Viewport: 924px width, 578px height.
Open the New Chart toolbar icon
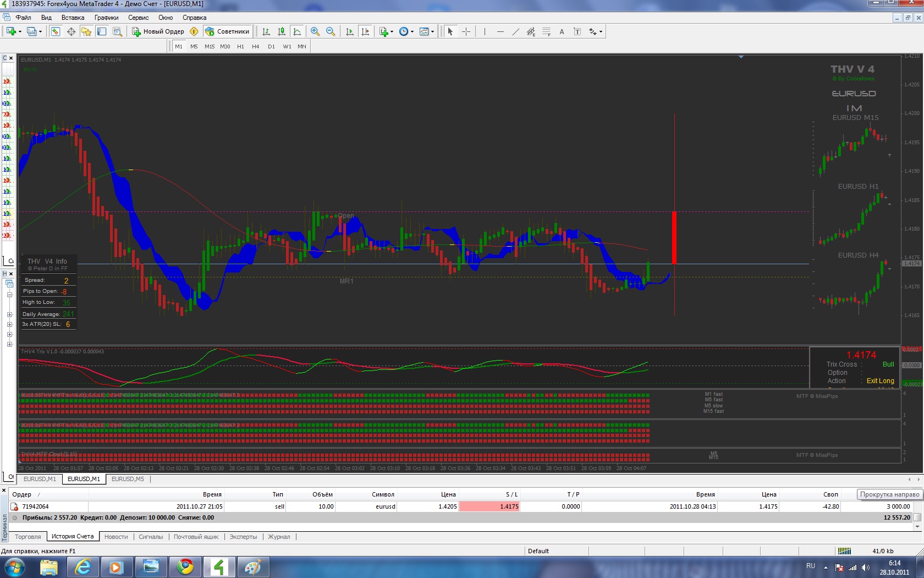(x=11, y=31)
